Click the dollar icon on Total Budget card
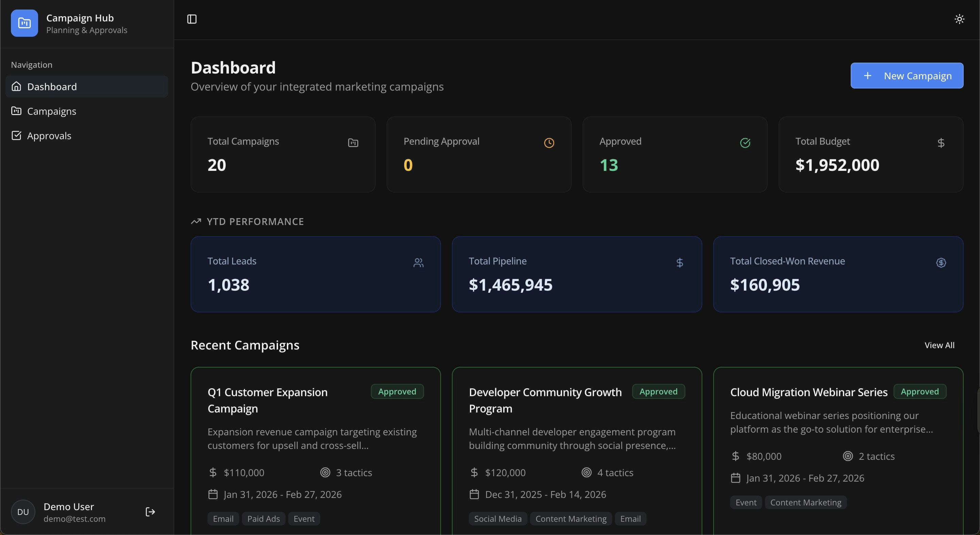 941,143
